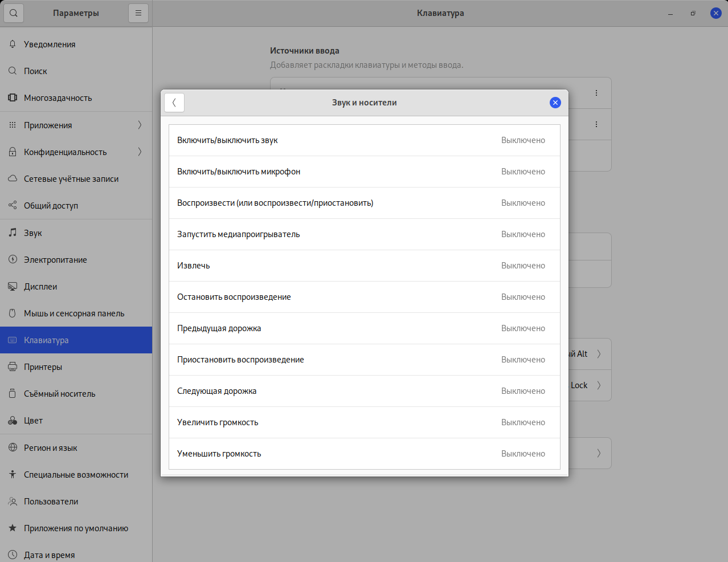Set shortcut for Включить/выключить микрофон
The image size is (728, 562).
coord(364,172)
